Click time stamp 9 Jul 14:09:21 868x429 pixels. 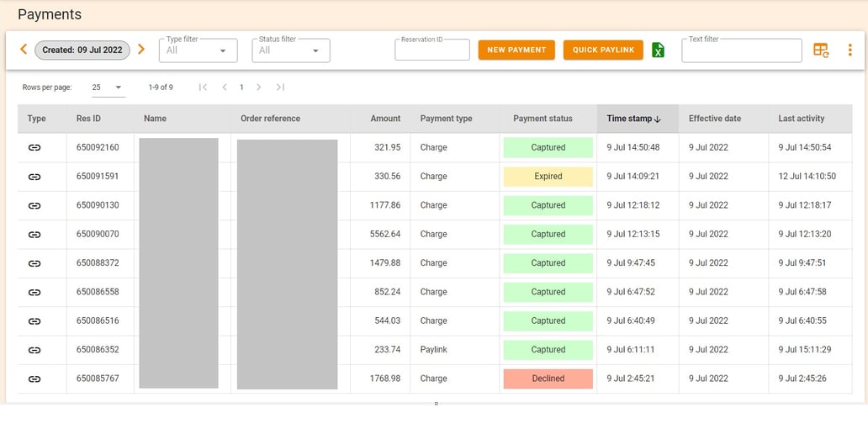(x=633, y=177)
